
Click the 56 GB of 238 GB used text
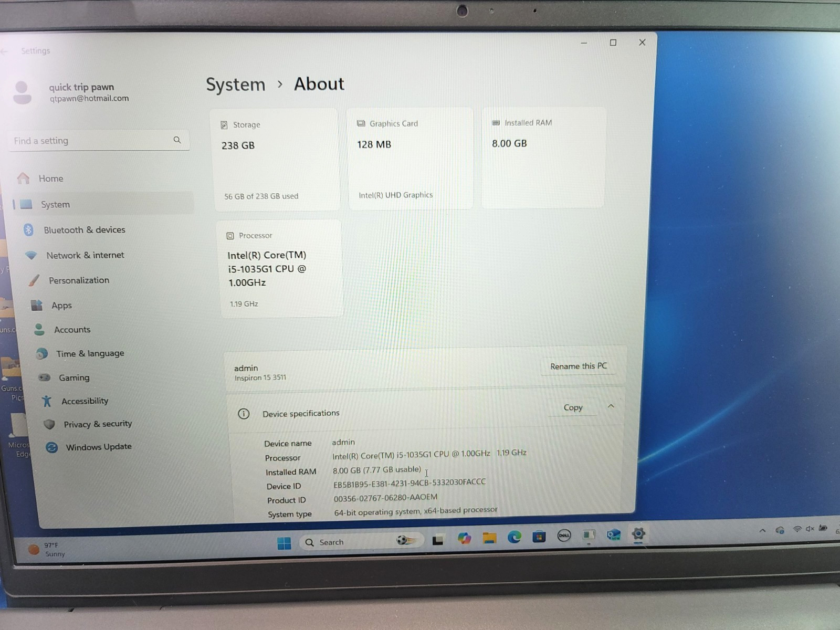click(x=261, y=196)
